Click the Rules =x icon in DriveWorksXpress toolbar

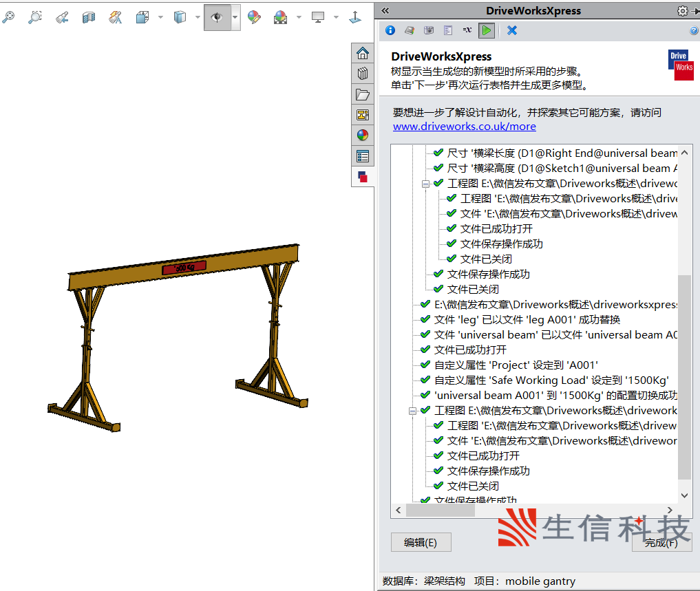[x=467, y=30]
